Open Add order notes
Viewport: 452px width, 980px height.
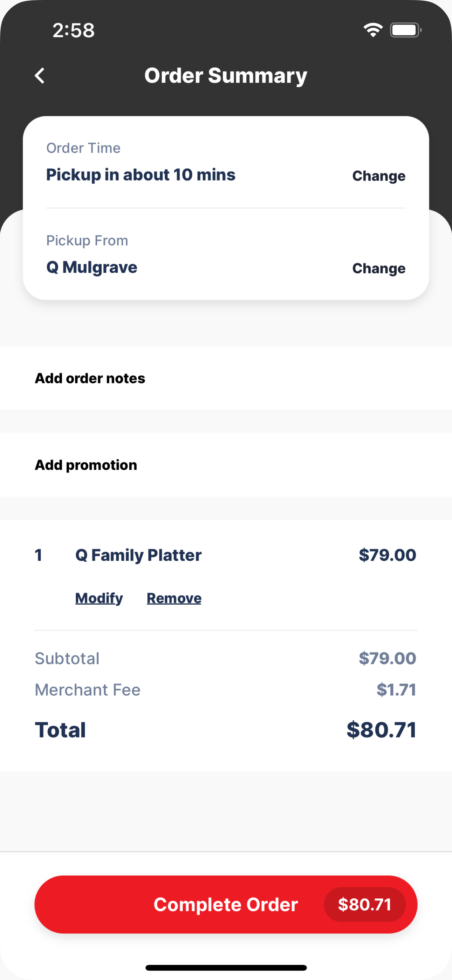point(226,378)
